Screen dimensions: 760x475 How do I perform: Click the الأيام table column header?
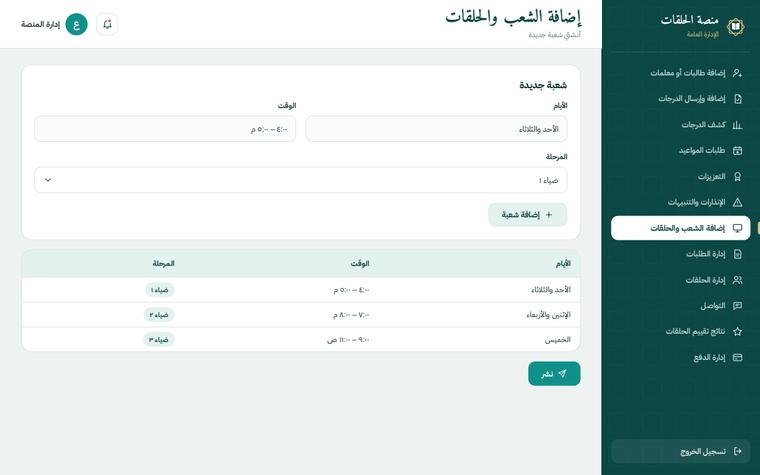click(563, 264)
